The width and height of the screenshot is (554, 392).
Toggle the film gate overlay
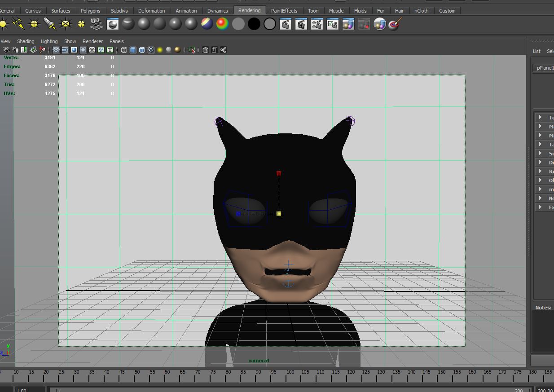pyautogui.click(x=65, y=50)
